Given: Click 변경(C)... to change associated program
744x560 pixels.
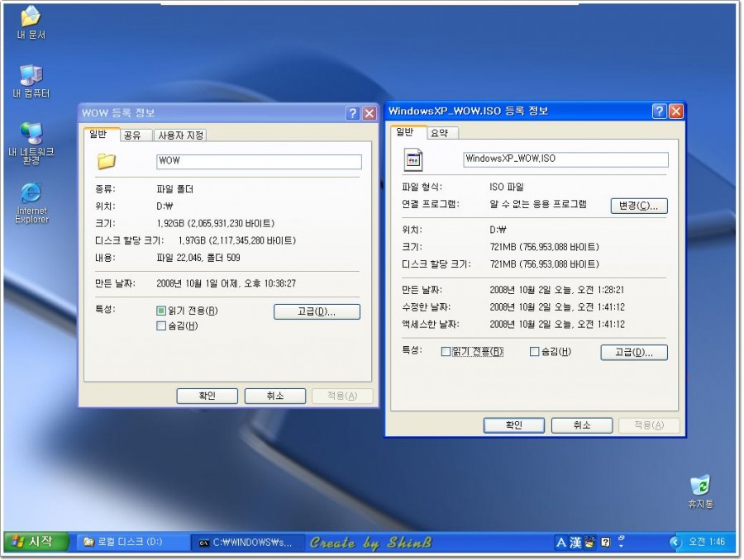Looking at the screenshot, I should pos(639,206).
